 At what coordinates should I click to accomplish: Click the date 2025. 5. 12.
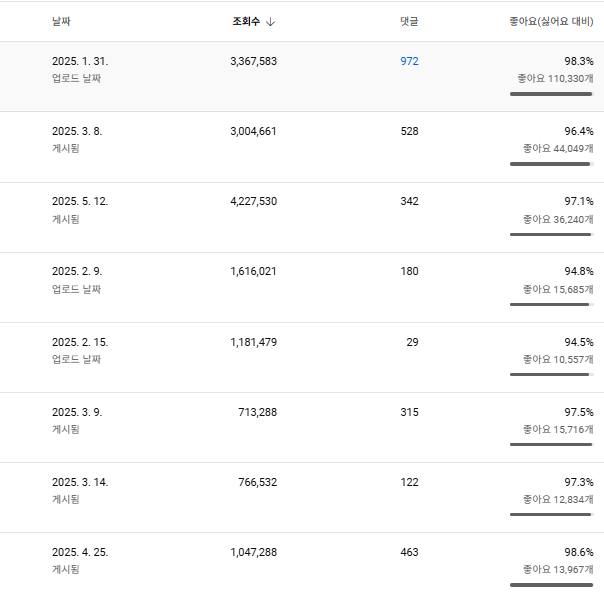click(80, 201)
